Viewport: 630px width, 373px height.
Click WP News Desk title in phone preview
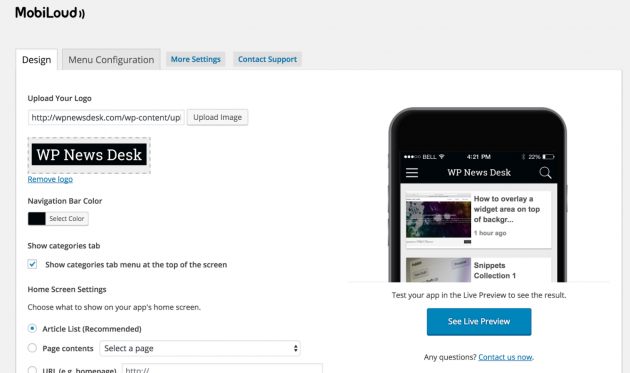(x=479, y=172)
